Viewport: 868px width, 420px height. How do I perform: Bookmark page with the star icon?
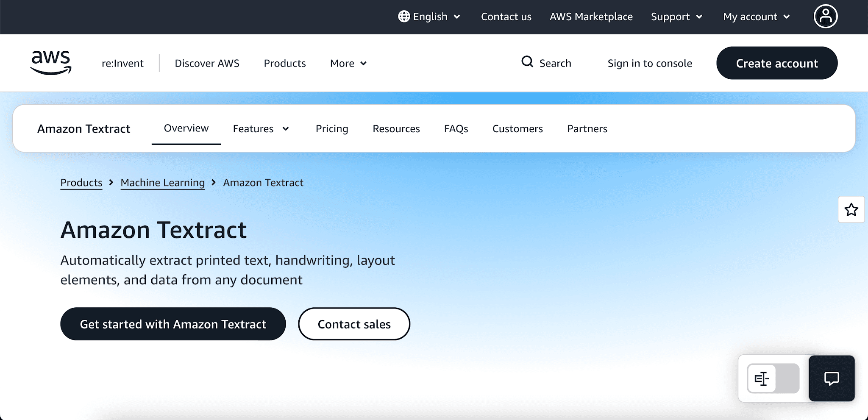pos(851,209)
